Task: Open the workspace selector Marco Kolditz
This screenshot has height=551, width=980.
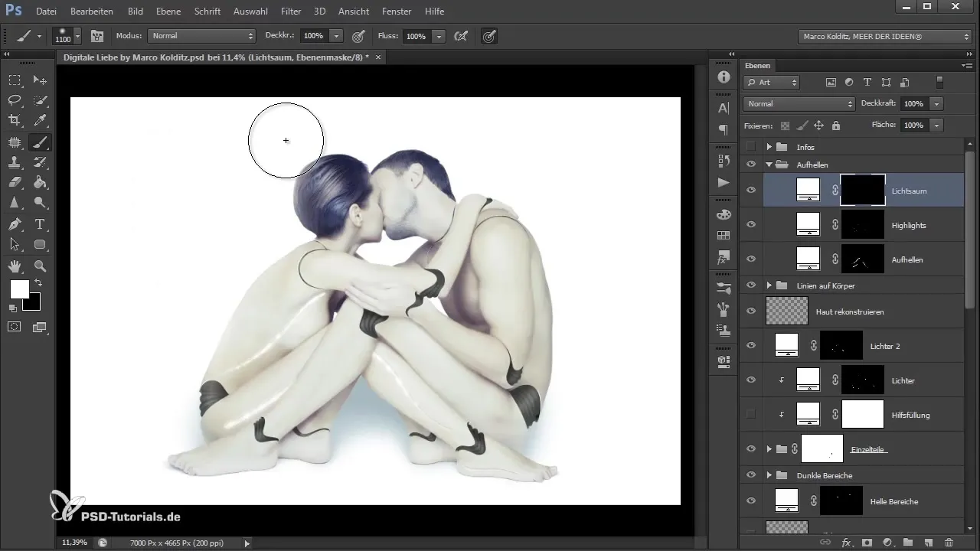Action: (x=884, y=36)
